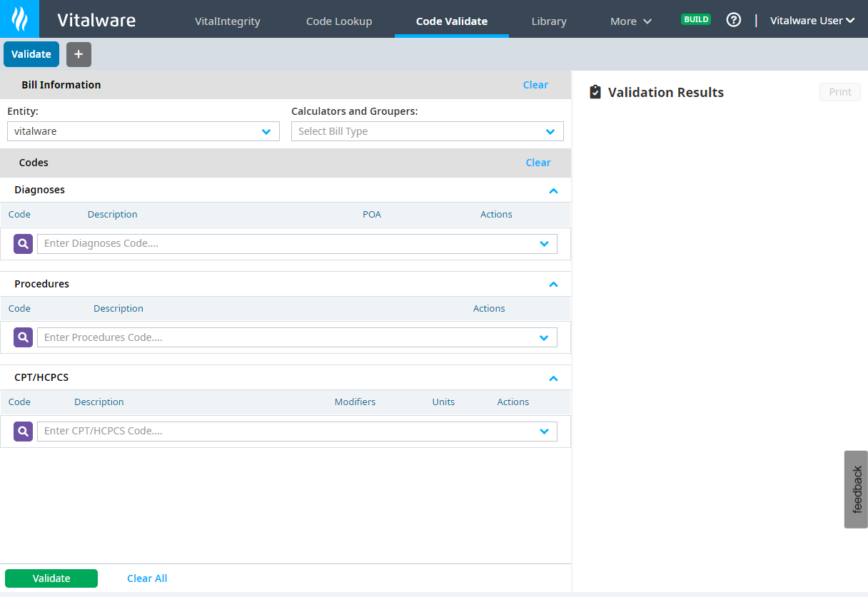Click the green Validate button

click(x=51, y=578)
